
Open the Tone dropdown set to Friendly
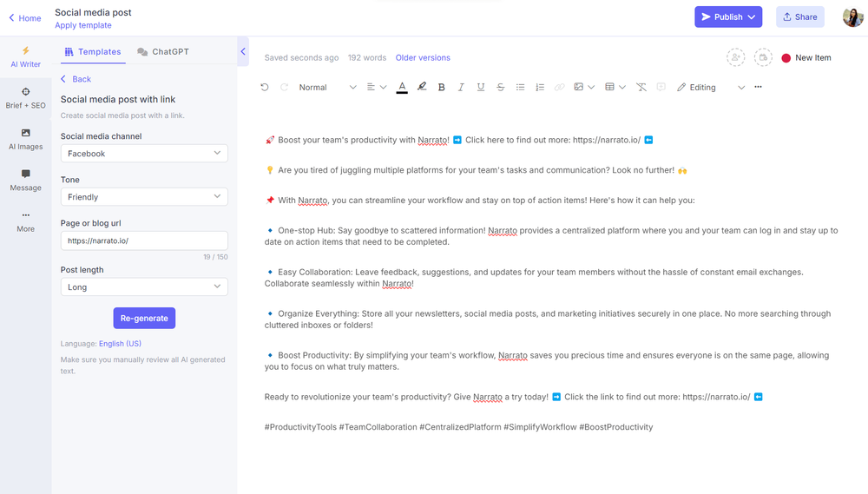144,196
